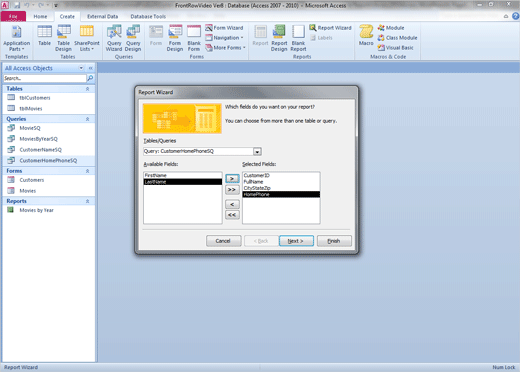The image size is (520, 372).
Task: Select MoviesByYearSQ query
Action: (49, 139)
